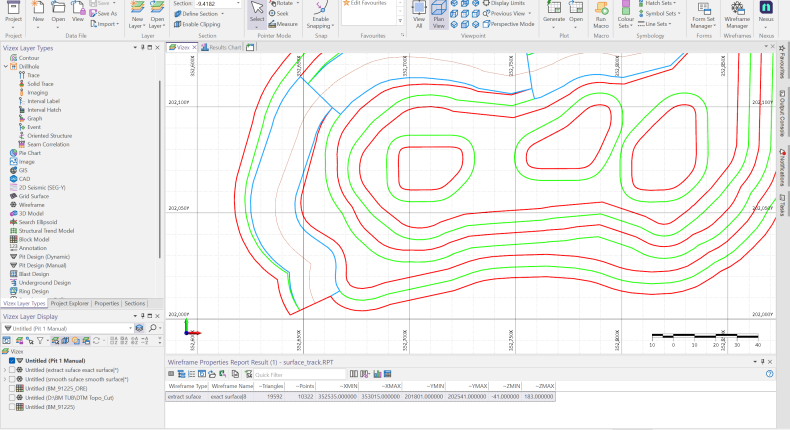Switch to the Project Explorer tab
This screenshot has height=430, width=790.
(70, 303)
